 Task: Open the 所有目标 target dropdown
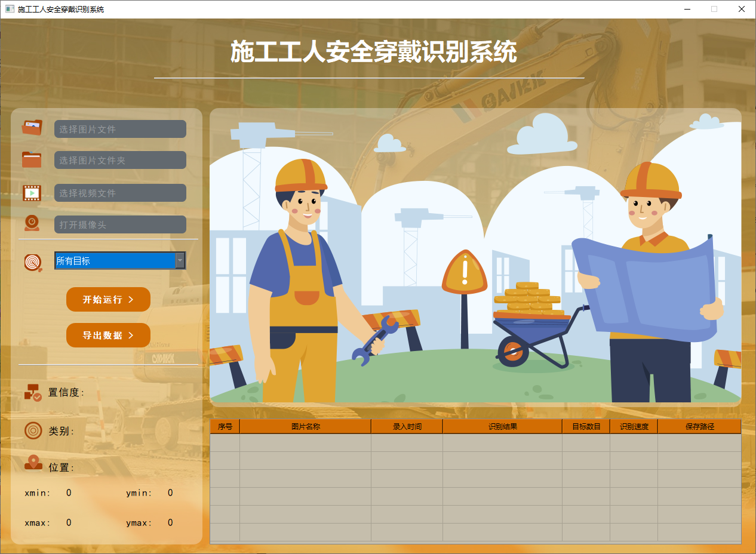(120, 260)
